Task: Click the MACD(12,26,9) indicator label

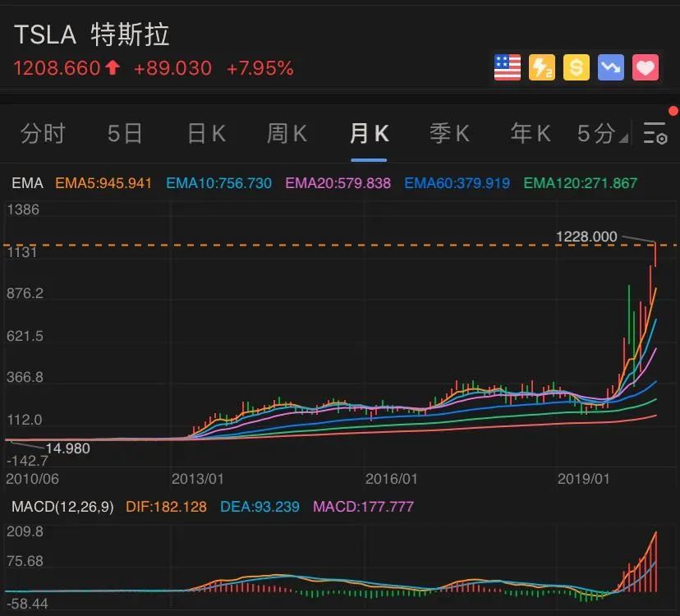Action: pos(62,507)
